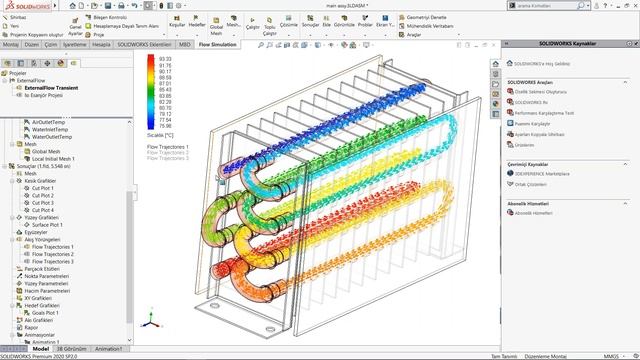Open the Koşullar dropdown arrow
This screenshot has width=640, height=360.
coord(177,35)
